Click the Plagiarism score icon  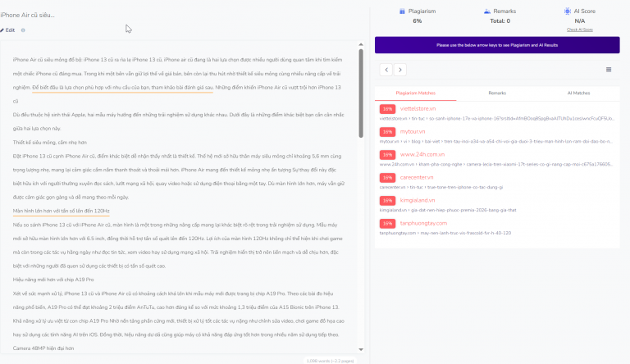402,11
